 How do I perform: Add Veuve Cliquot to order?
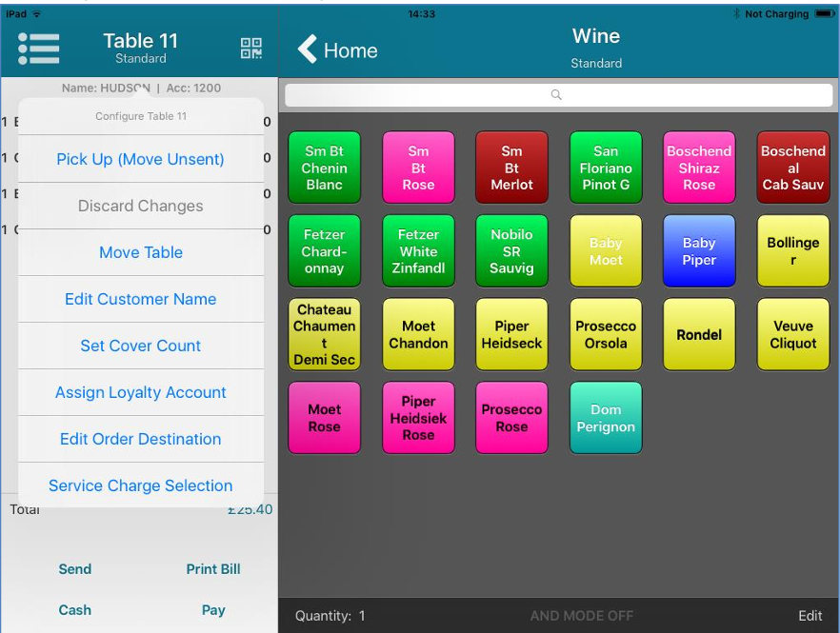tap(792, 334)
